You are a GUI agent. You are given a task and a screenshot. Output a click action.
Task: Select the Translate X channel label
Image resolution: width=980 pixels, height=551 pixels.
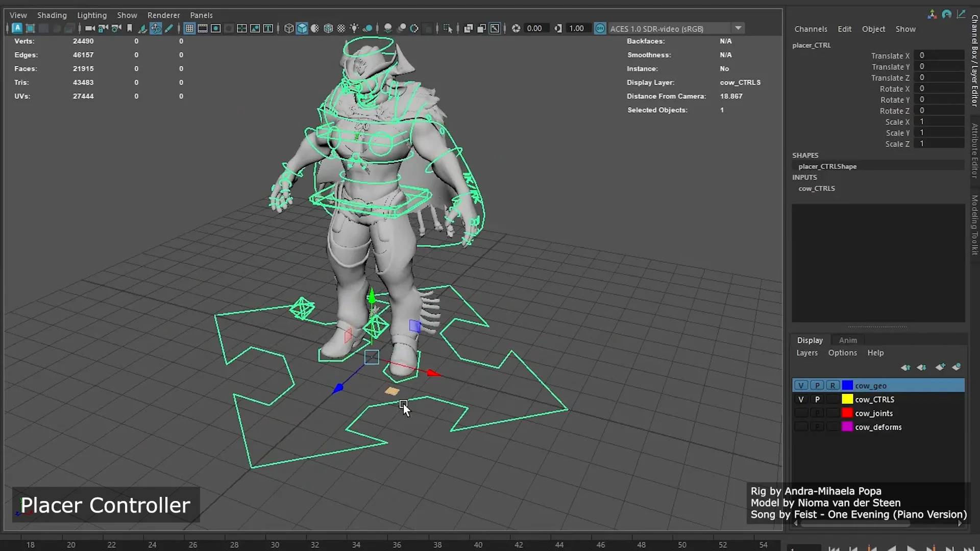[890, 56]
